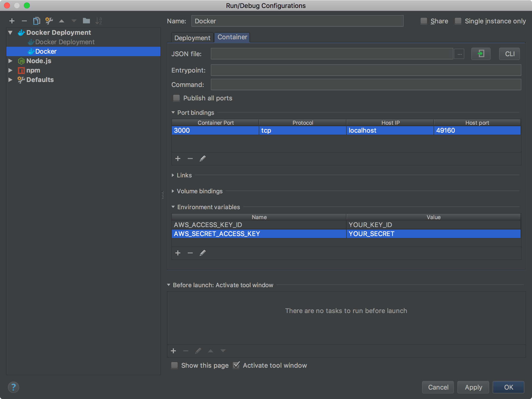Move configuration up in the tree
This screenshot has height=399, width=532.
point(62,21)
